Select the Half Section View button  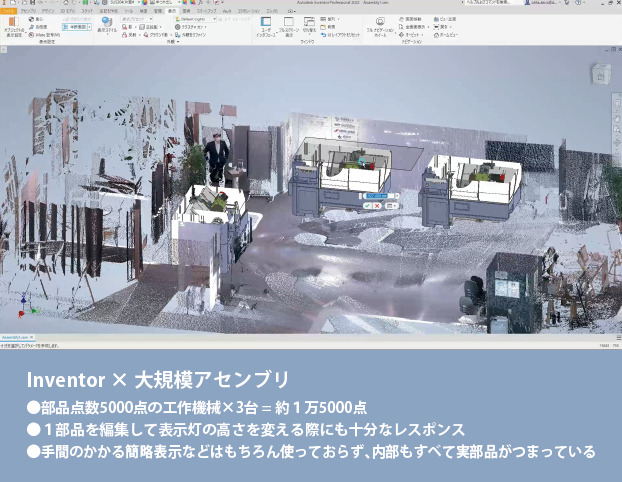[x=75, y=27]
